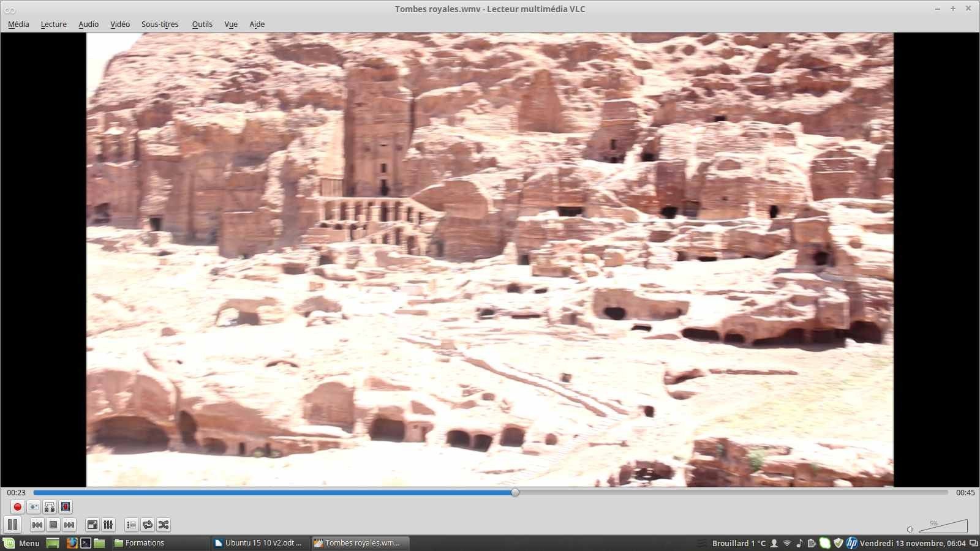Stop the video playback
The width and height of the screenshot is (980, 551).
point(53,525)
